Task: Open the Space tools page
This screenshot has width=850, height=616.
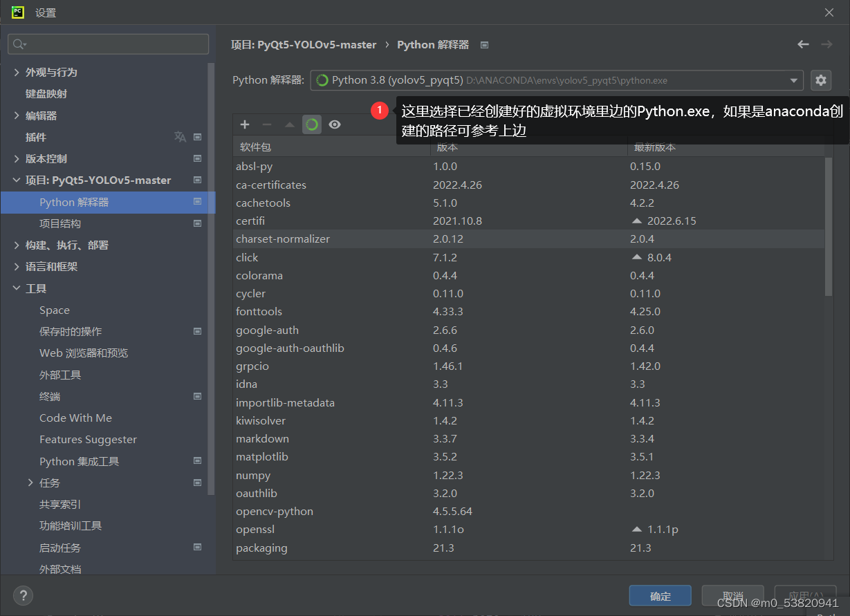Action: pyautogui.click(x=55, y=310)
